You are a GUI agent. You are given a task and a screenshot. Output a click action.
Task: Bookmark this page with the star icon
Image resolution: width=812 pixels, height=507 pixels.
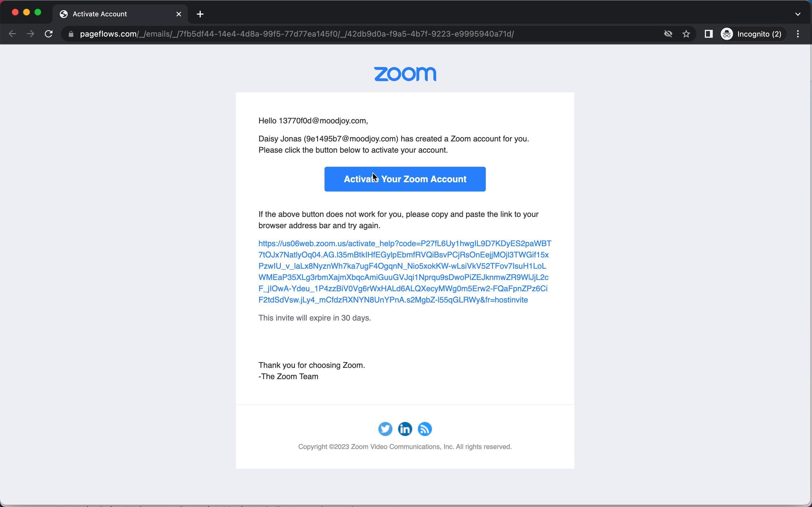tap(686, 34)
